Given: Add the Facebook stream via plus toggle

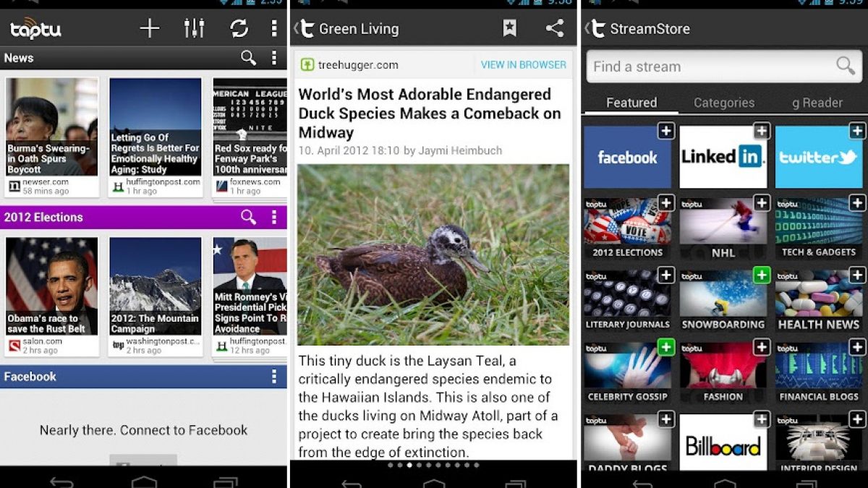Looking at the screenshot, I should (666, 131).
